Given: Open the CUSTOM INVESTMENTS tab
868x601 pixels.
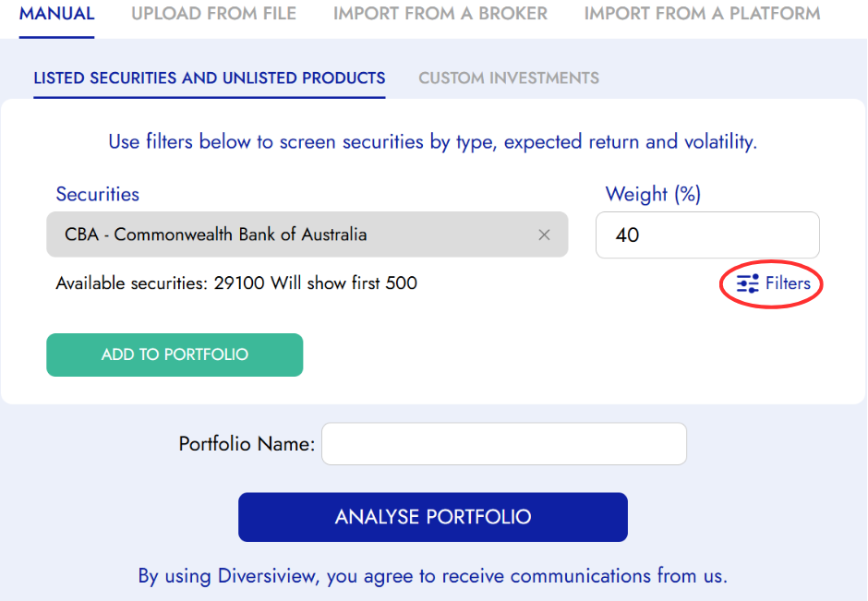Looking at the screenshot, I should coord(508,78).
